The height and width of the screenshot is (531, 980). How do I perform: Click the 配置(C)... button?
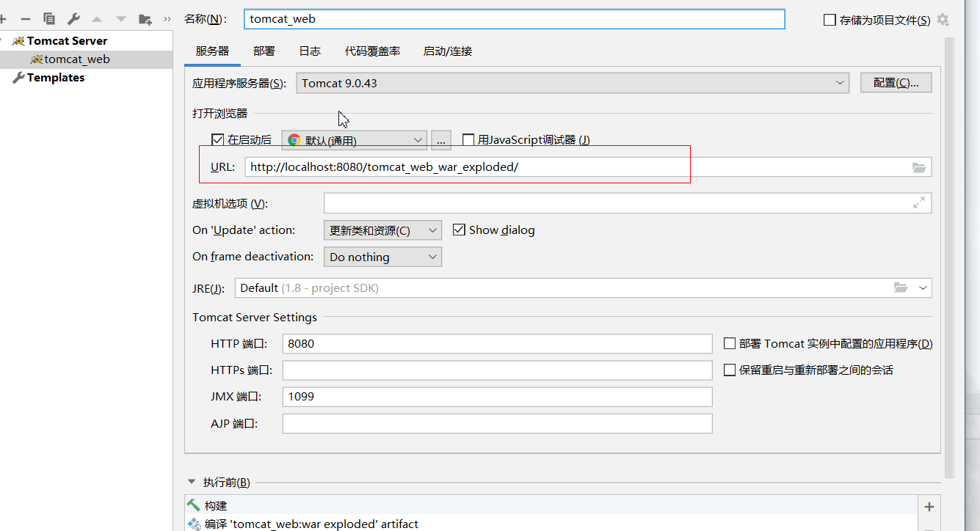click(x=896, y=83)
